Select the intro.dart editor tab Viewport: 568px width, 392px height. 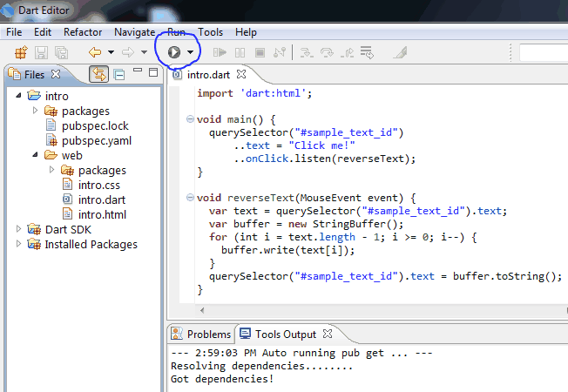(208, 75)
